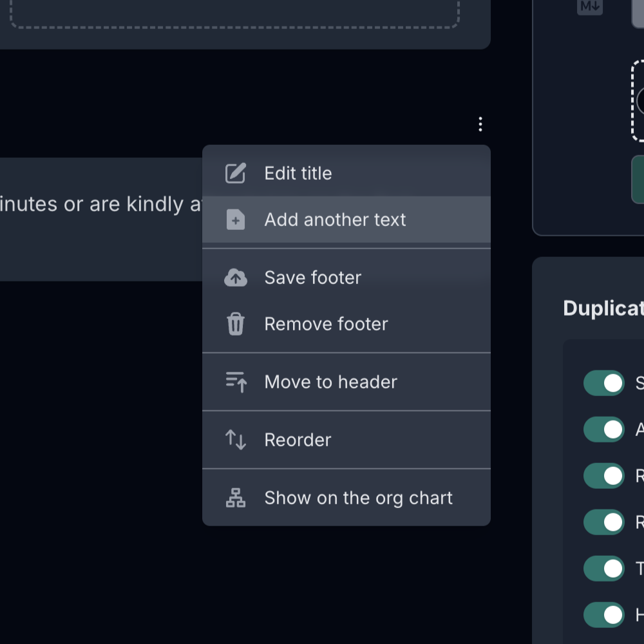Select Edit title menu entry
This screenshot has height=644, width=644.
click(x=346, y=173)
